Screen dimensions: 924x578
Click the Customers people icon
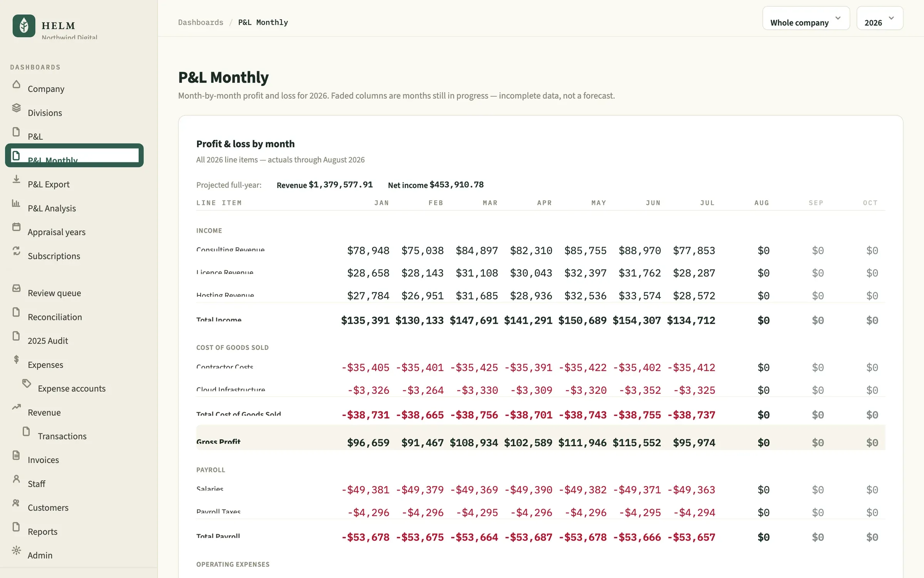[x=16, y=503]
